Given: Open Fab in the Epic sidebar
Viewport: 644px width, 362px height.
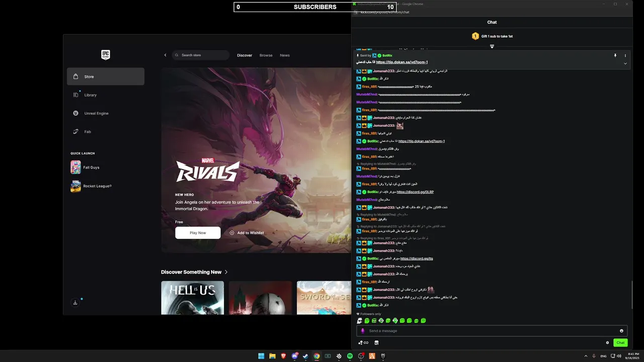Looking at the screenshot, I should pos(106,132).
